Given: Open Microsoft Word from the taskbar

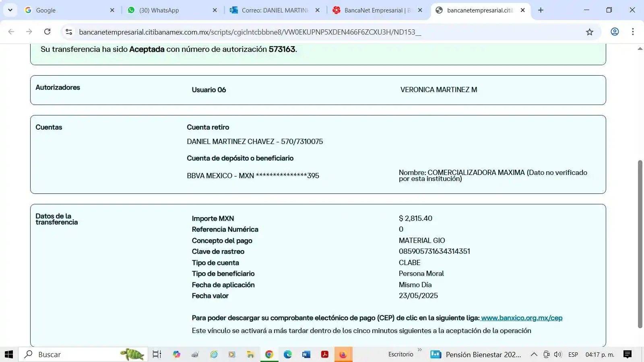Looking at the screenshot, I should [x=306, y=354].
